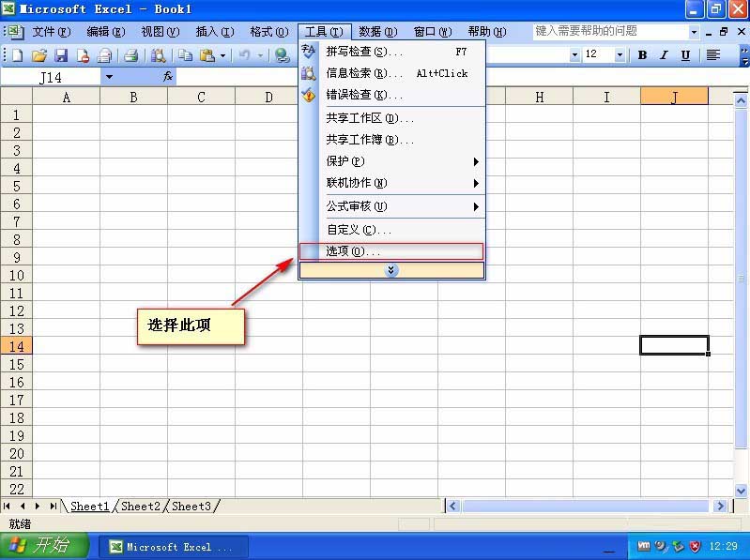Open the font name dropdown arrow

[574, 55]
